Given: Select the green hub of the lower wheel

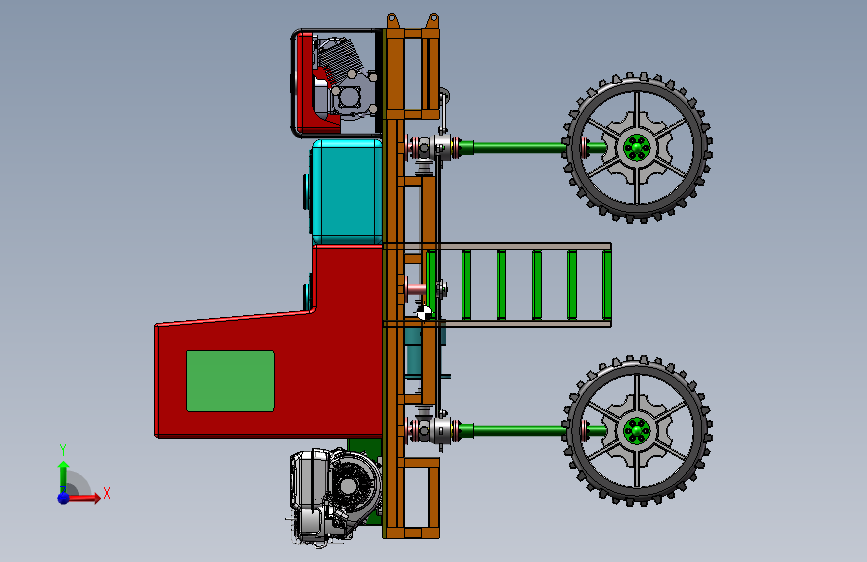Looking at the screenshot, I should [x=636, y=431].
